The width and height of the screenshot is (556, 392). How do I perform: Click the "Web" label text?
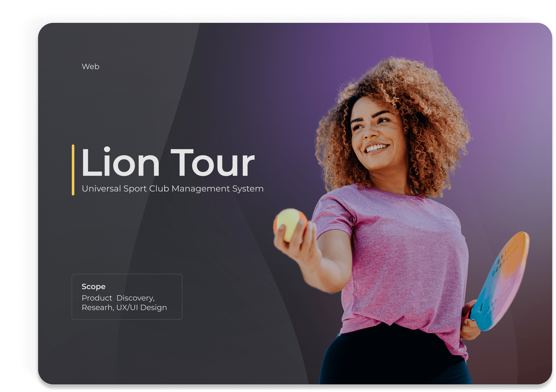tap(90, 67)
